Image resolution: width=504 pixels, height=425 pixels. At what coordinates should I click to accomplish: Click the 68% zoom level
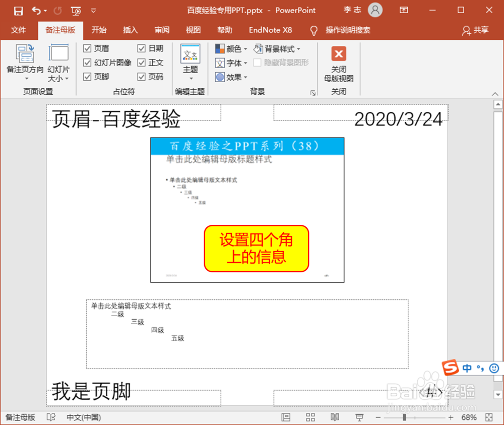(469, 417)
